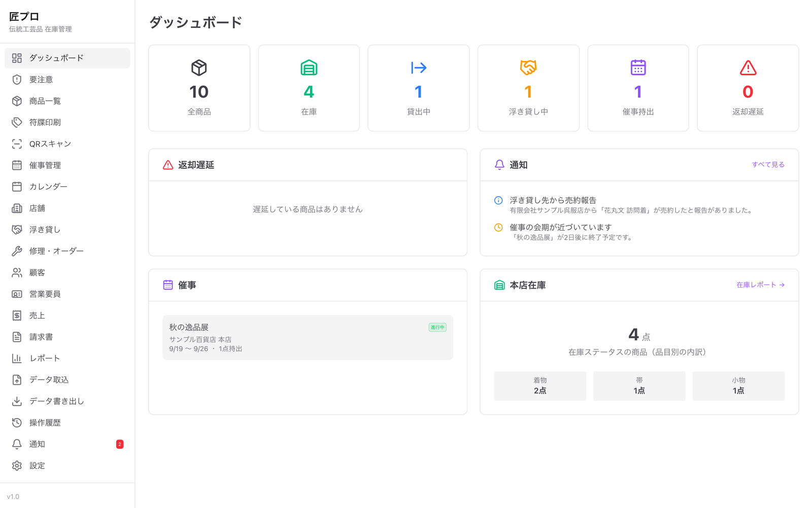This screenshot has height=508, width=812.
Task: Click the 操作履歴 history clock icon
Action: [17, 423]
